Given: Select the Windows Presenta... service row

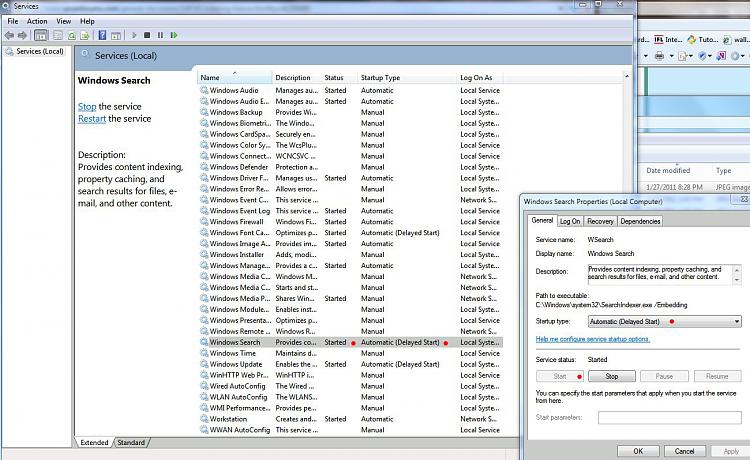Looking at the screenshot, I should tap(350, 320).
